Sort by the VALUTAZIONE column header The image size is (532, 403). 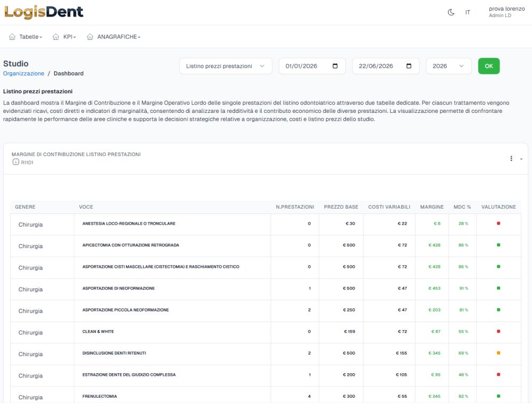click(x=498, y=207)
